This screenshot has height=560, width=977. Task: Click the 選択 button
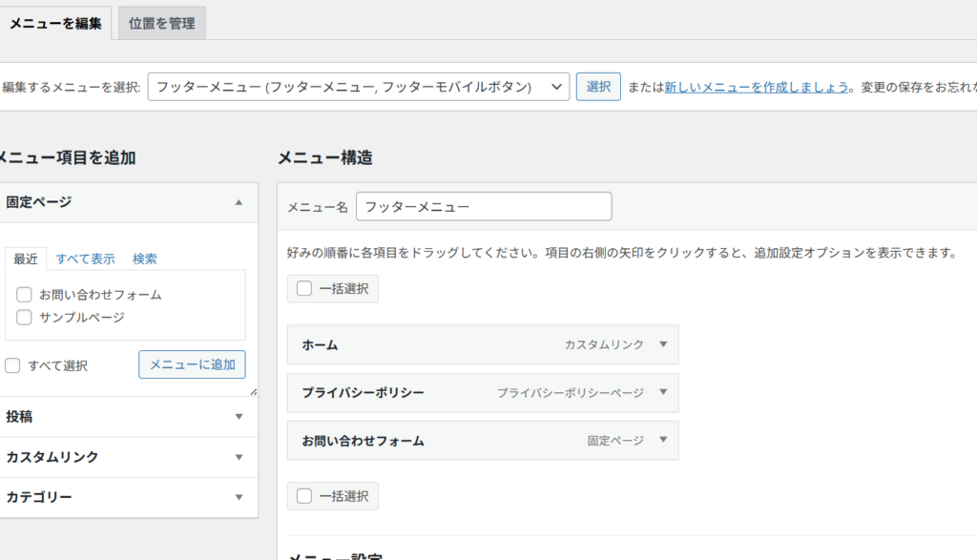tap(598, 87)
